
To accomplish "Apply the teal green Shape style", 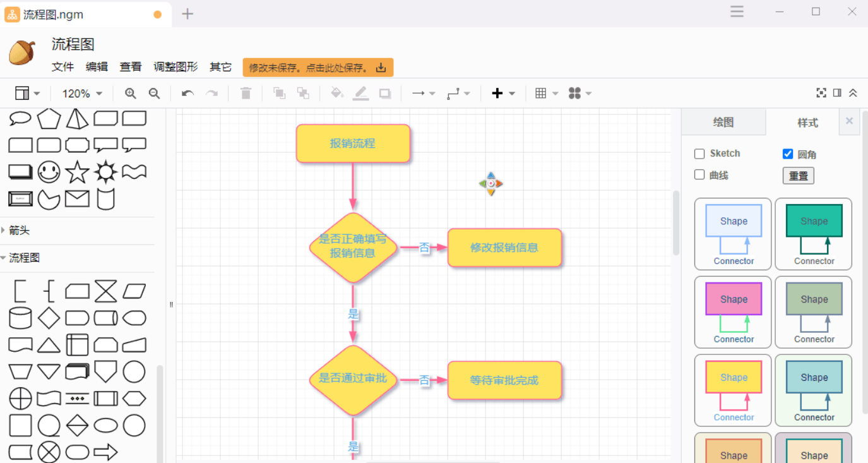I will (814, 234).
